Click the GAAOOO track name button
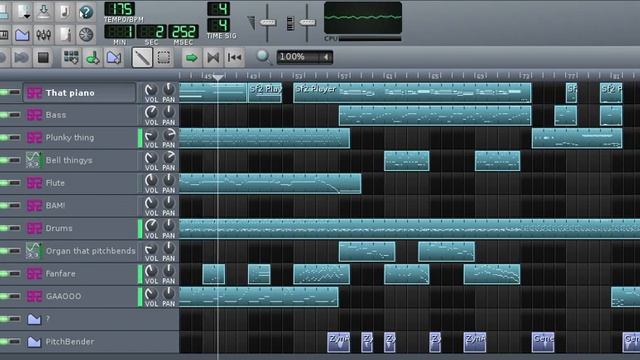Screen dimensions: 640x360 pyautogui.click(x=80, y=296)
